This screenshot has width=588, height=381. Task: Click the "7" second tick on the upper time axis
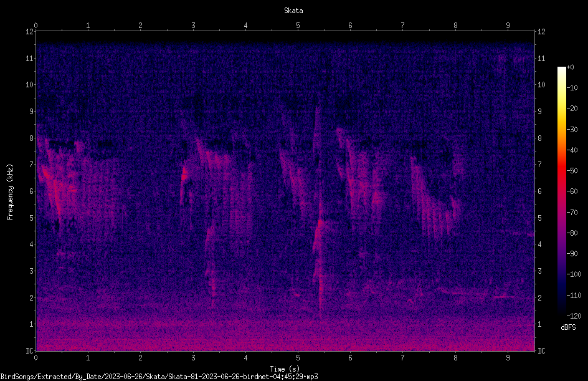pyautogui.click(x=403, y=26)
